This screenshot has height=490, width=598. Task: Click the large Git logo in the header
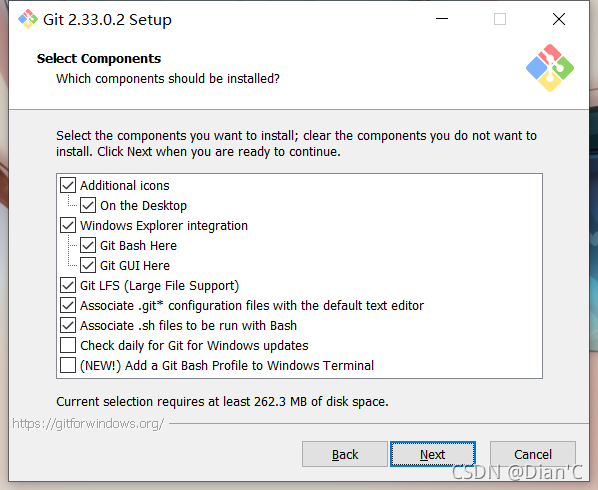point(550,68)
